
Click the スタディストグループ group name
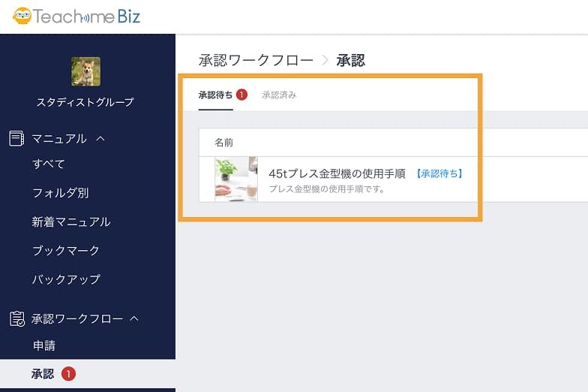pyautogui.click(x=85, y=102)
